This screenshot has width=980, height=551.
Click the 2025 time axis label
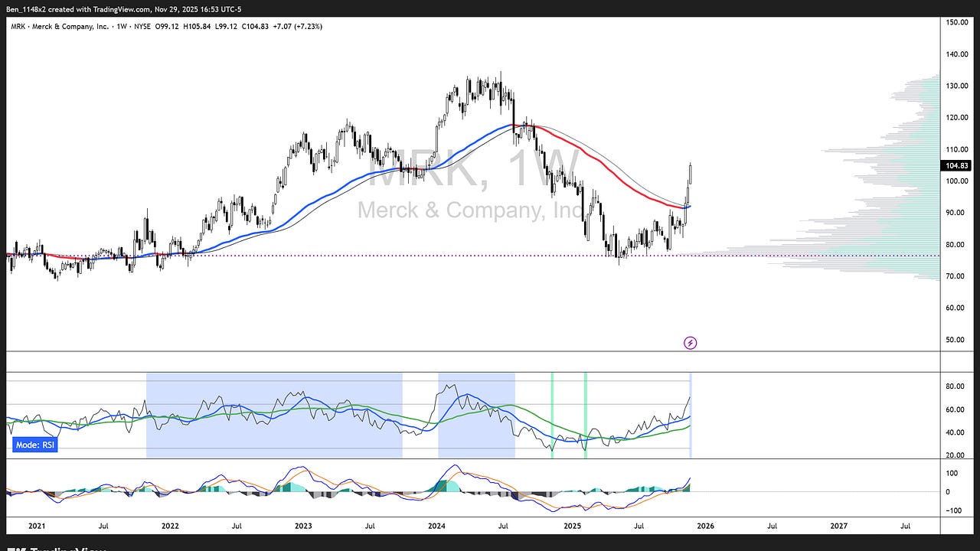tap(572, 526)
